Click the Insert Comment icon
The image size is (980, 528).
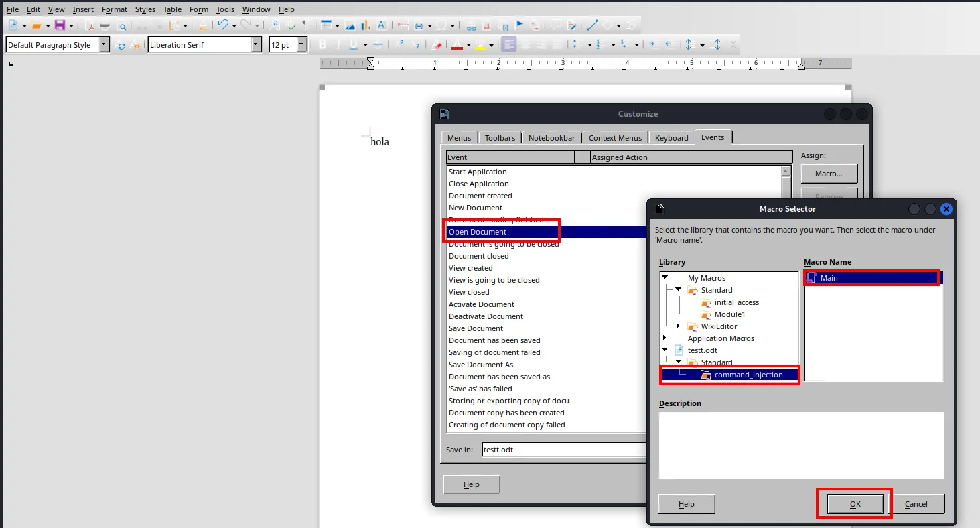(x=555, y=25)
